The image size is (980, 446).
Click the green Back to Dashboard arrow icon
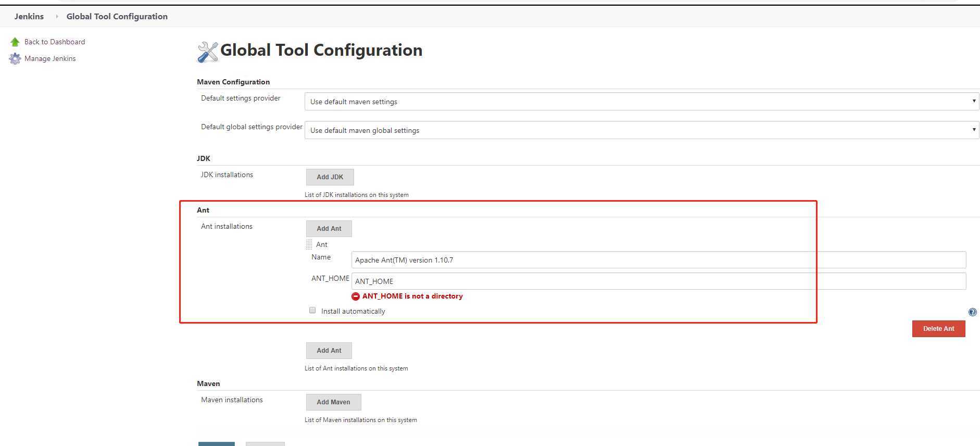pos(15,42)
